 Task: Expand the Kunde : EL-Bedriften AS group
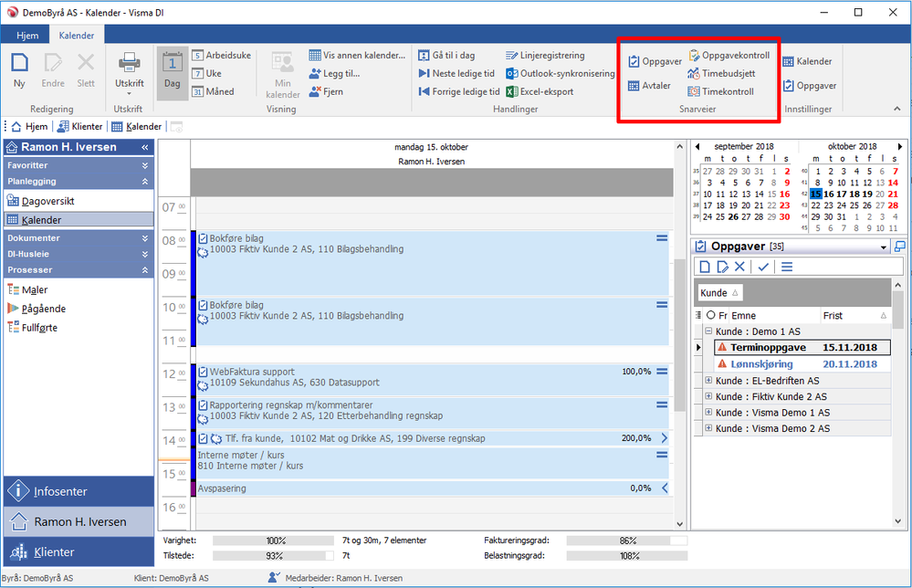(708, 381)
